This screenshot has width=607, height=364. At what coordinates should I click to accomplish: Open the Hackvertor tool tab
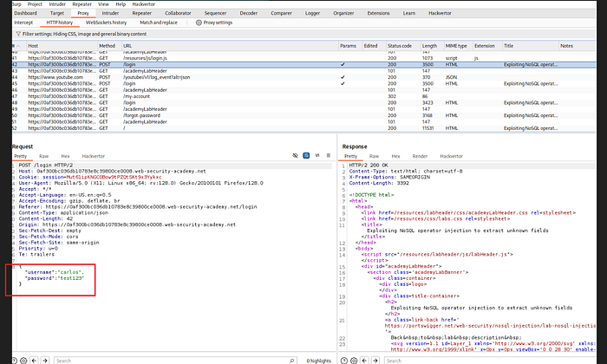(x=440, y=13)
